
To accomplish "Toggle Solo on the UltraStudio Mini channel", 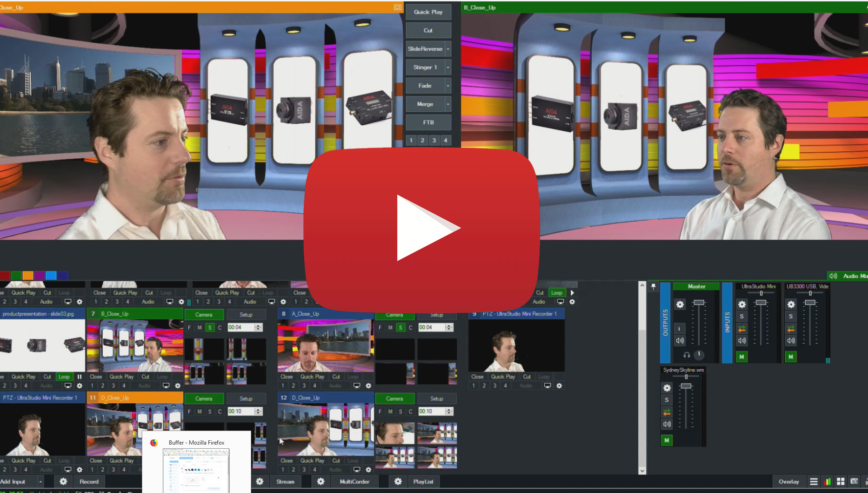I will coord(741,317).
